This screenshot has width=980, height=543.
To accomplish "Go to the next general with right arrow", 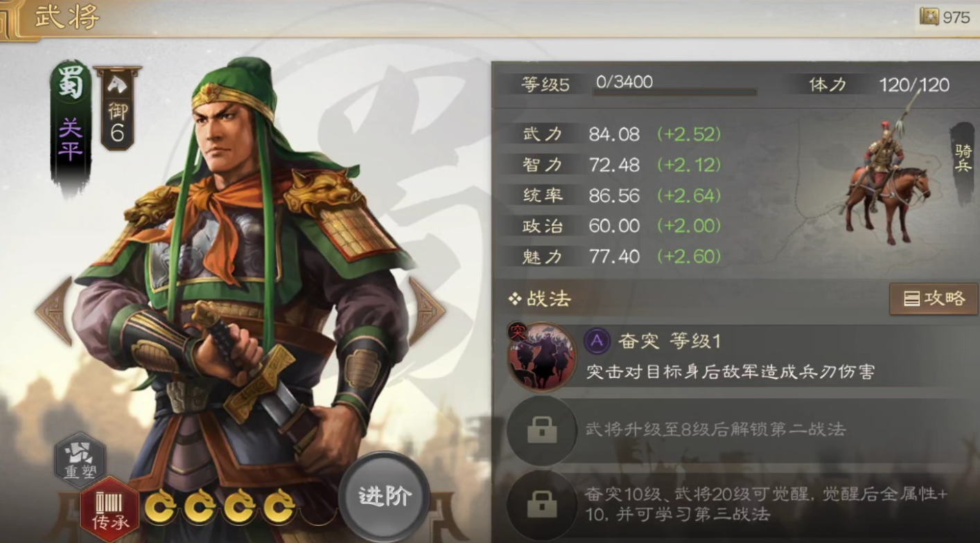I will [x=426, y=311].
